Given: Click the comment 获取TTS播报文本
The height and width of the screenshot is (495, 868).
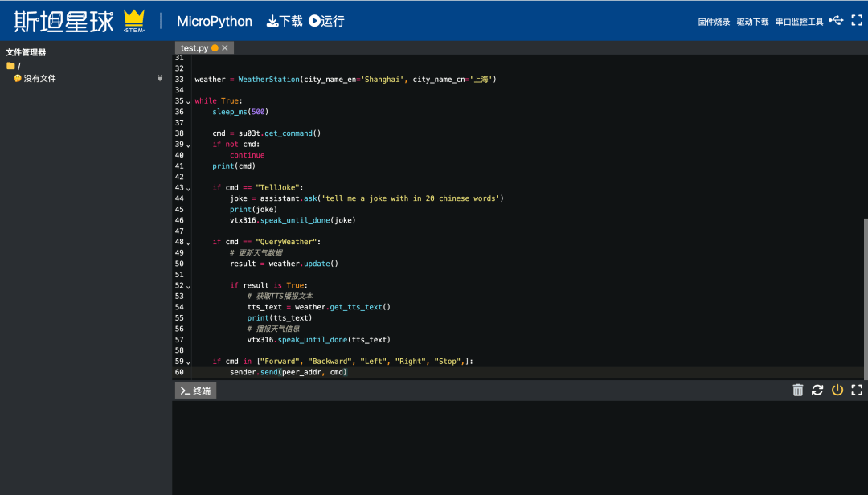Looking at the screenshot, I should (x=280, y=297).
